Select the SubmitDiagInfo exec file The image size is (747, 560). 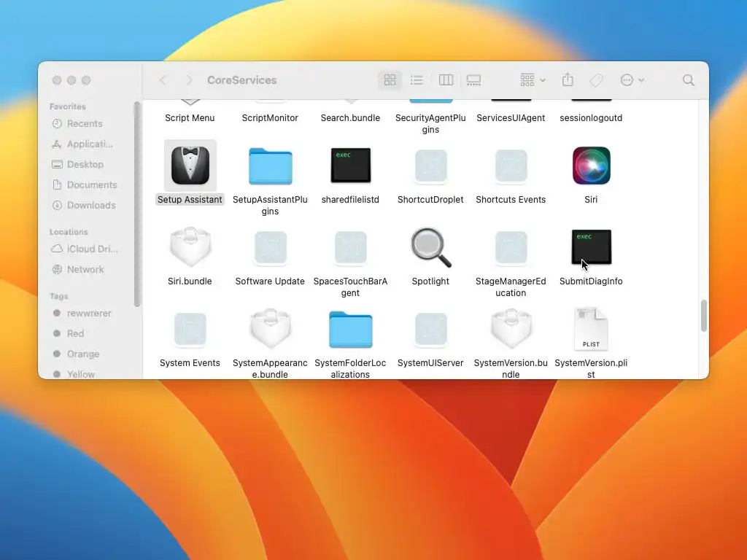click(x=591, y=246)
